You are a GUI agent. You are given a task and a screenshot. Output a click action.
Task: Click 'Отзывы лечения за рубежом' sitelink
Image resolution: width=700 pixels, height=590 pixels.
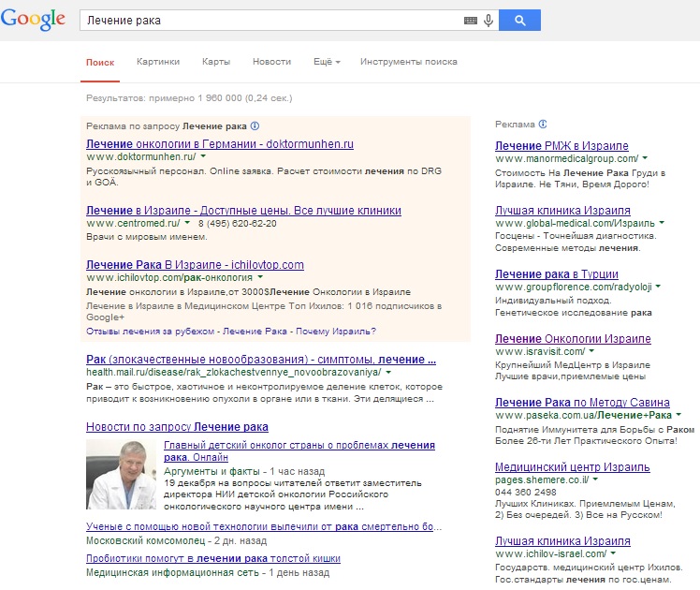point(150,331)
